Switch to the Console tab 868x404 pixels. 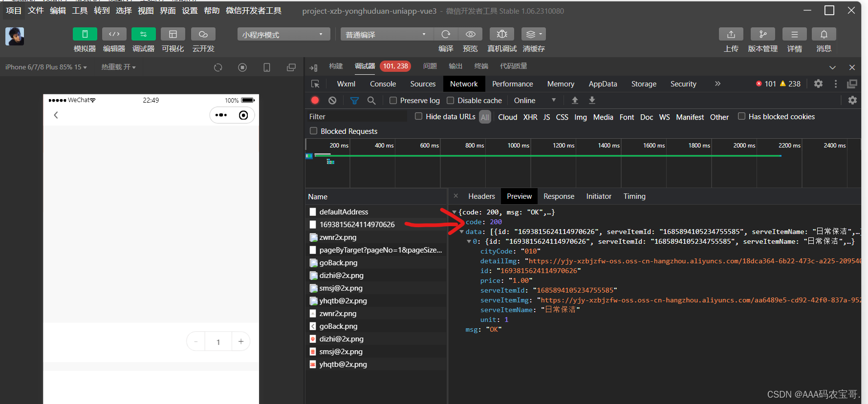tap(383, 84)
